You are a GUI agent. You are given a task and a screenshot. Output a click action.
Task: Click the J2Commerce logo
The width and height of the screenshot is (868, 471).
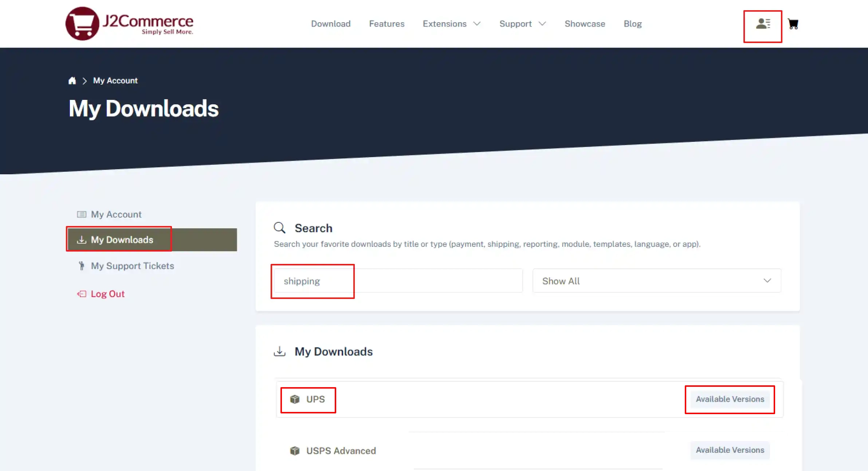click(129, 23)
